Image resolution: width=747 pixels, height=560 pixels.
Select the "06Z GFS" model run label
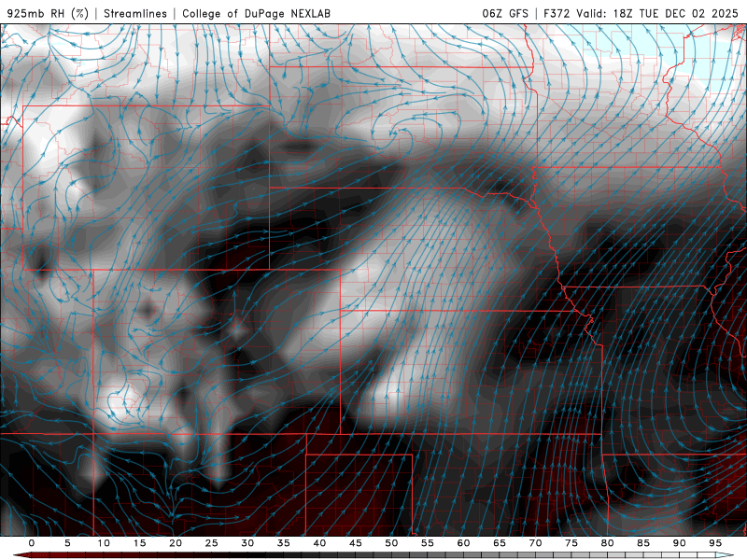coord(505,14)
